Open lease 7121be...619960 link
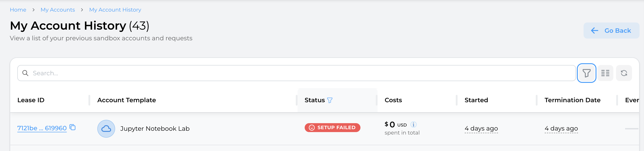This screenshot has width=644, height=151. (42, 128)
